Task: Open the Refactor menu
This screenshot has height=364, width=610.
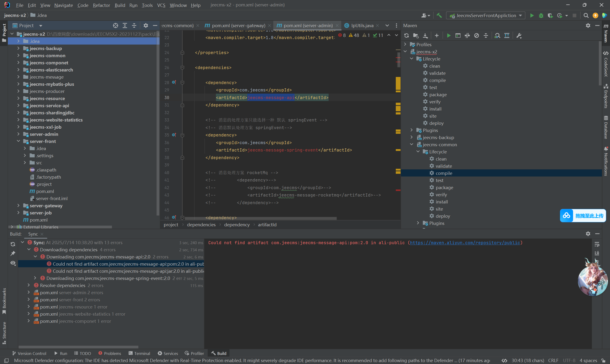Action: [101, 5]
